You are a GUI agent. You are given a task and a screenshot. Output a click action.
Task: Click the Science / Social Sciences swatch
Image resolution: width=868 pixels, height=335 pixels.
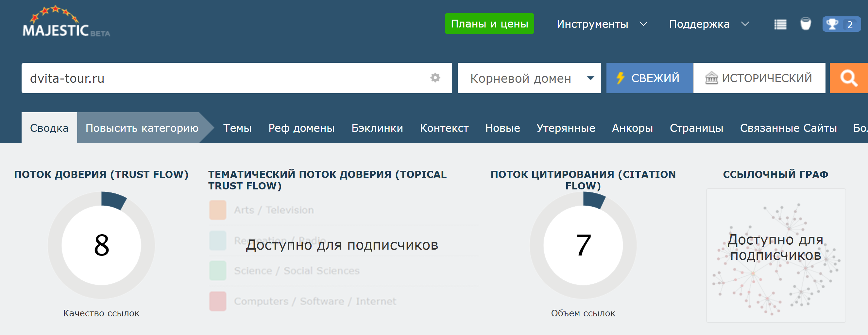217,271
